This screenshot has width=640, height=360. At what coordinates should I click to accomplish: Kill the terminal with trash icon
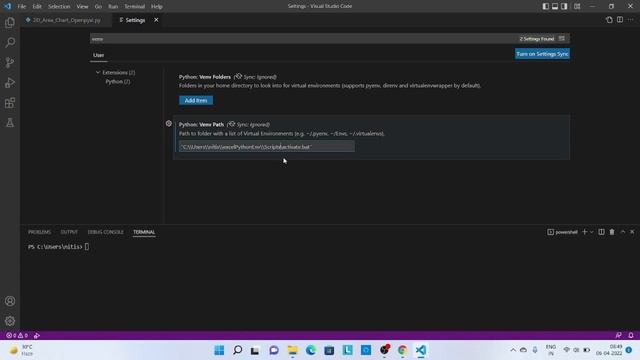pyautogui.click(x=612, y=232)
